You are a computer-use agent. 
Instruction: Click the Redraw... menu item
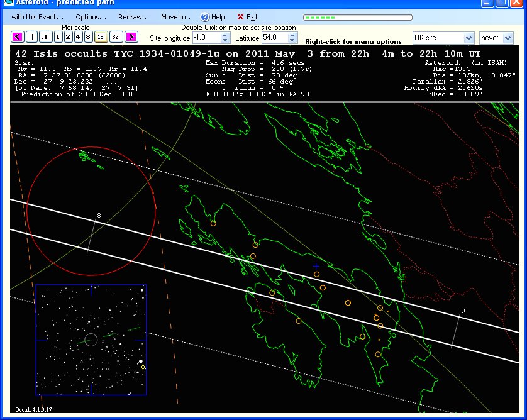(133, 17)
